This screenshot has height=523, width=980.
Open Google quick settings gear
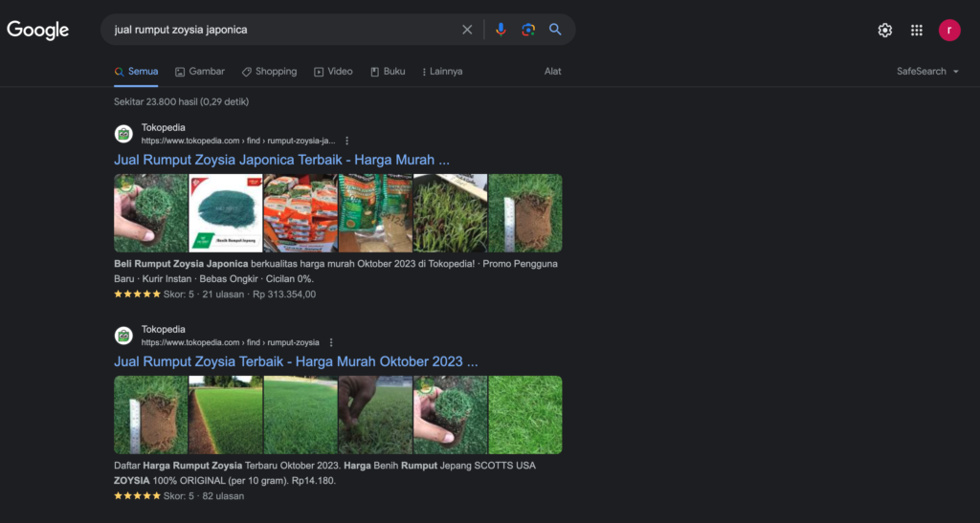click(x=884, y=31)
